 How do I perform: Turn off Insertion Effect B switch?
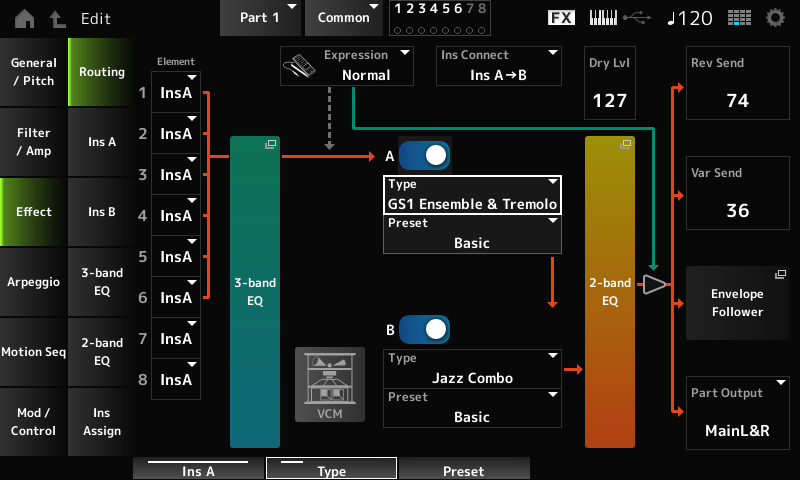pyautogui.click(x=424, y=329)
